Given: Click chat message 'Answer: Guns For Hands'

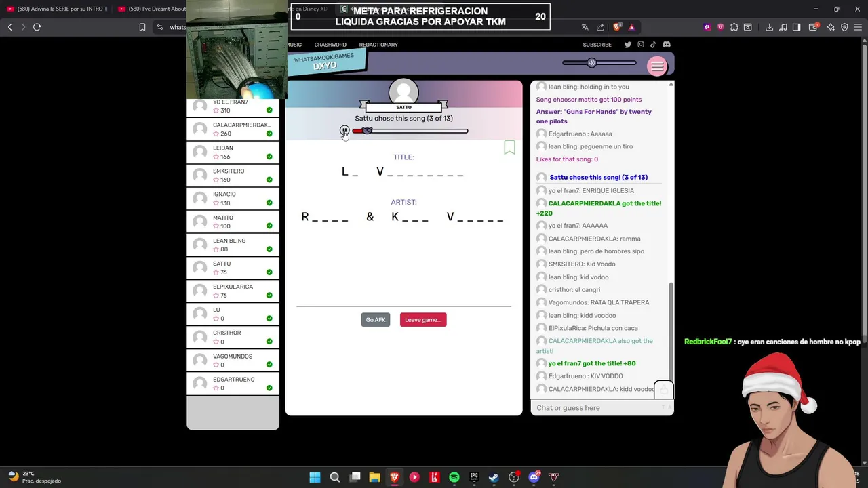Looking at the screenshot, I should (594, 117).
